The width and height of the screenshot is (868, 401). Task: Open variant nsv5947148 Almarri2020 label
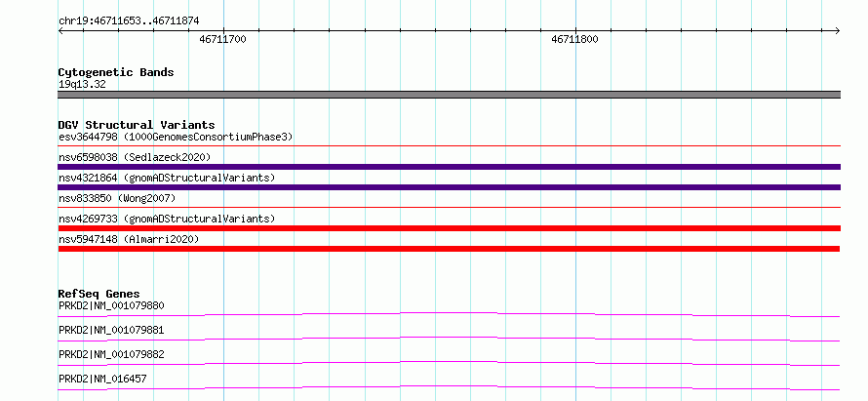(129, 239)
